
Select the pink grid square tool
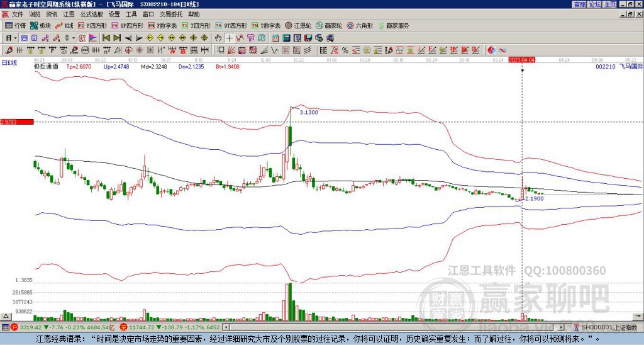pos(286,50)
